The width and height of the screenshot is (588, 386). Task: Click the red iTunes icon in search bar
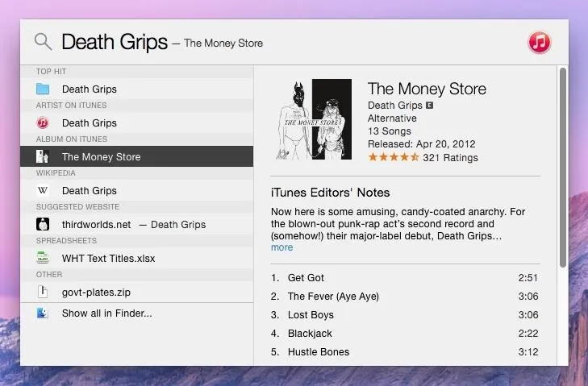click(x=540, y=42)
